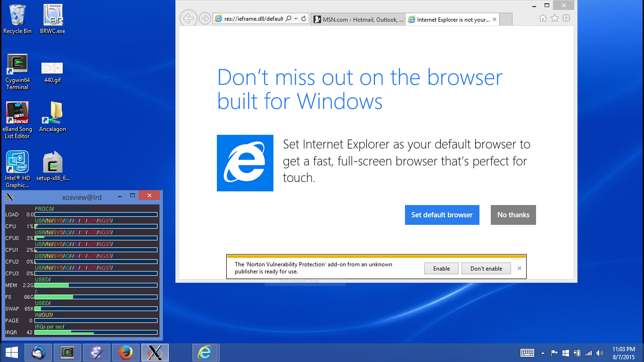Go forward with IE forward arrow
This screenshot has height=362, width=644.
pyautogui.click(x=205, y=19)
